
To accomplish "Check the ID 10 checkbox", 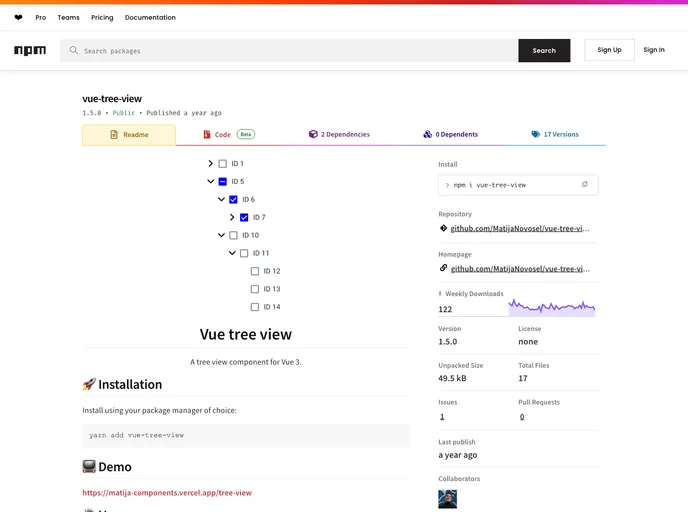I will point(233,236).
